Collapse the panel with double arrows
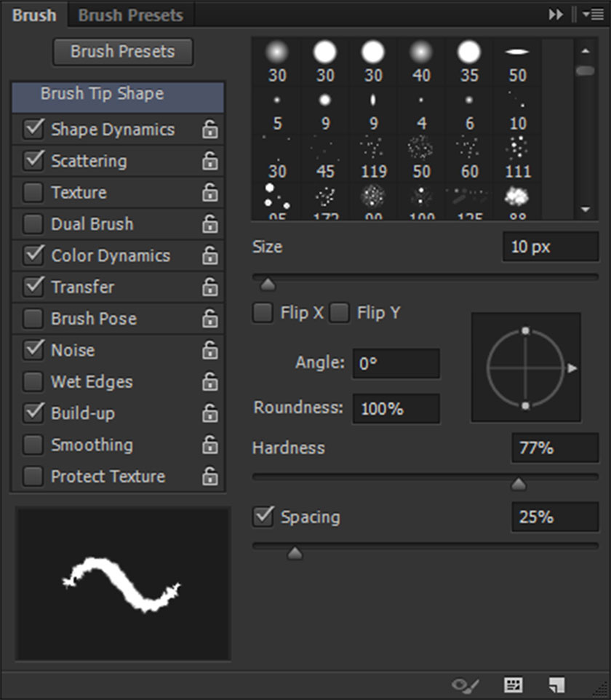 556,15
